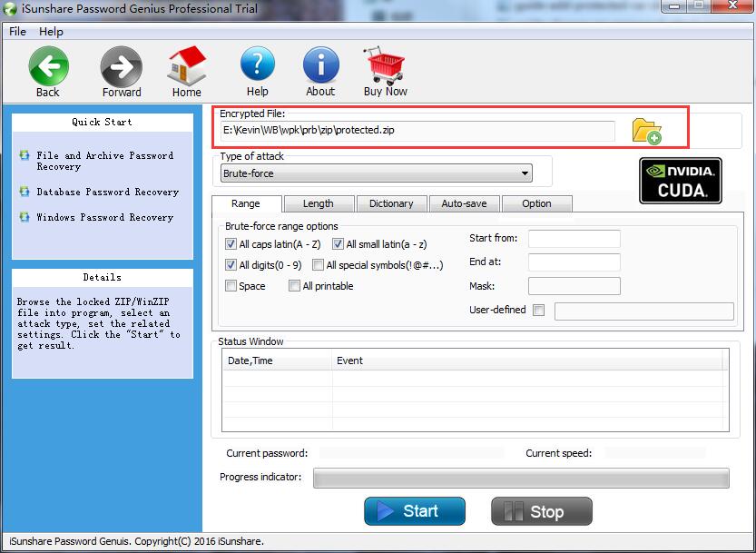The width and height of the screenshot is (756, 553).
Task: Browse for encrypted file with folder icon
Action: [x=646, y=132]
